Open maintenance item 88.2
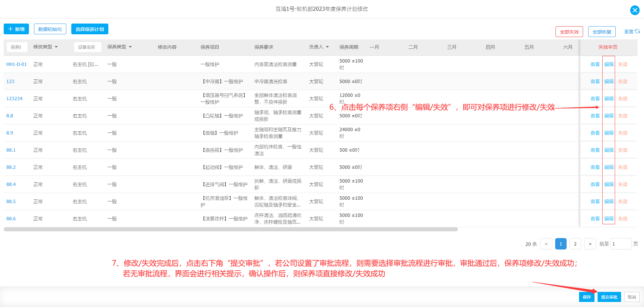Image resolution: width=644 pixels, height=307 pixels. click(x=11, y=167)
